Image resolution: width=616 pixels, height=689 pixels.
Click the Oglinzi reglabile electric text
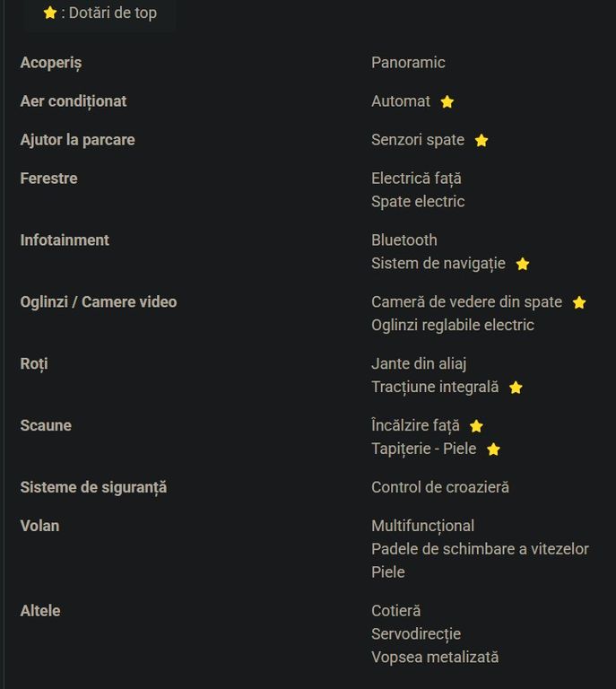coord(453,326)
